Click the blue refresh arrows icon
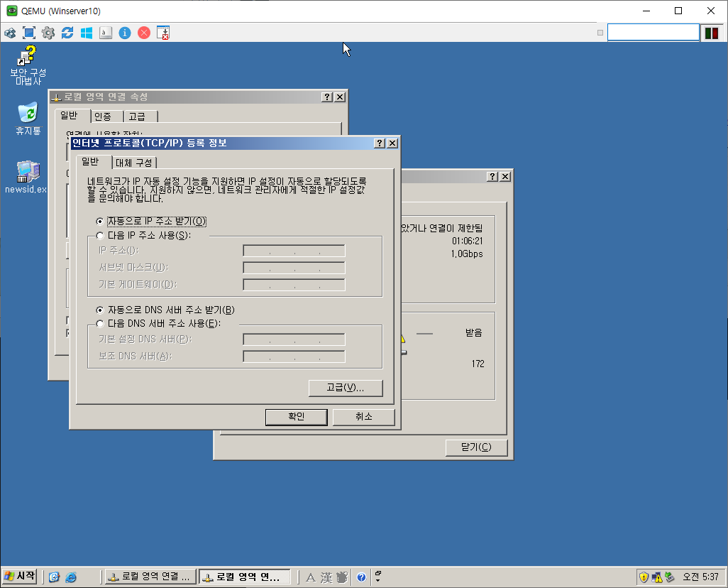The height and width of the screenshot is (588, 728). (67, 33)
